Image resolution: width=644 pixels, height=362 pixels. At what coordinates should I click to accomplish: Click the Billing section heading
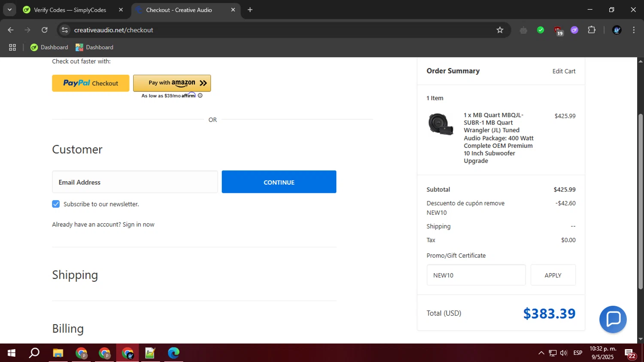[68, 329]
